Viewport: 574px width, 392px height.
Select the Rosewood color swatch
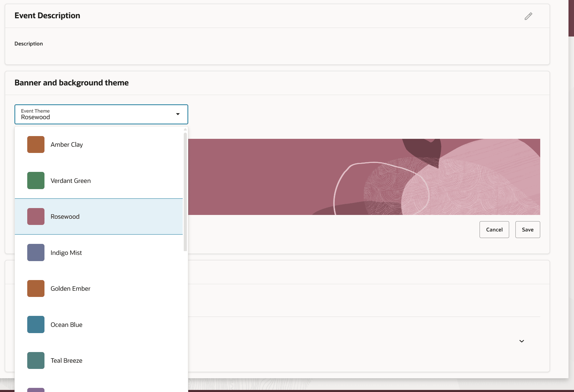(x=36, y=216)
